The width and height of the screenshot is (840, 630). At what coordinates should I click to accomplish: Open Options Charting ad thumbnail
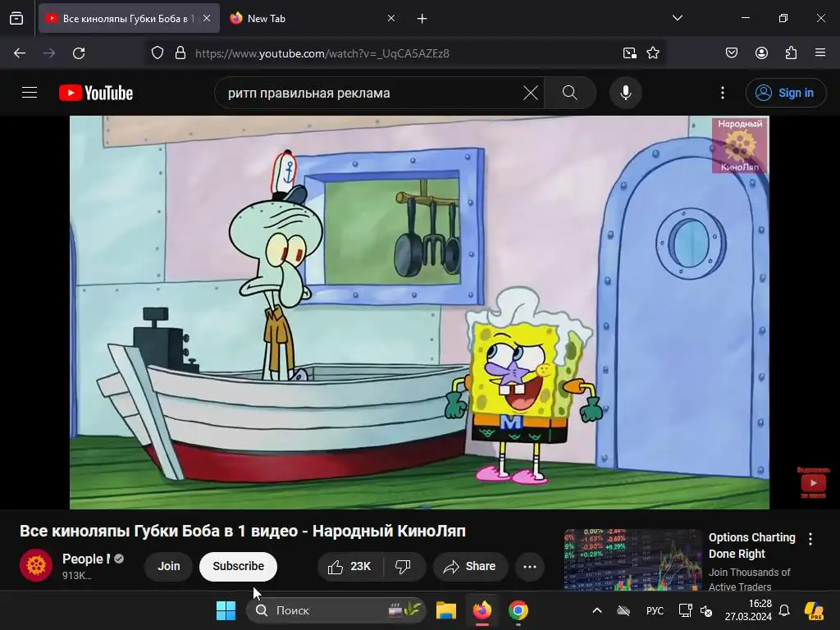point(632,559)
